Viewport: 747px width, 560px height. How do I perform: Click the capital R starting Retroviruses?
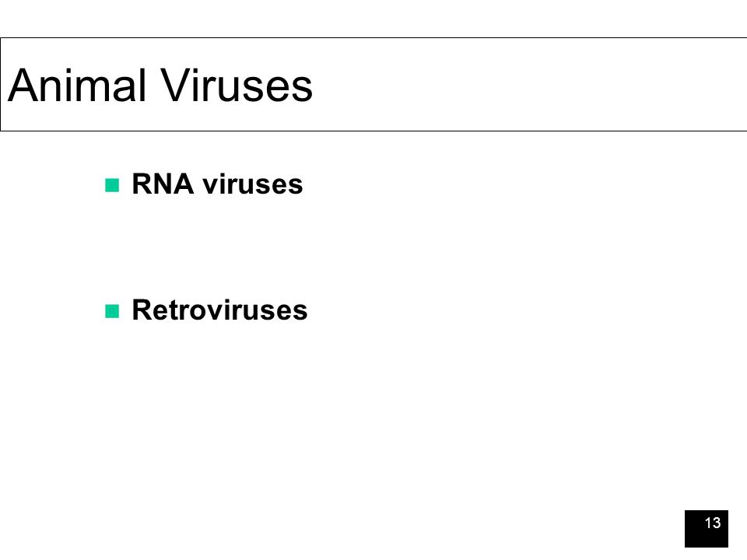[142, 310]
